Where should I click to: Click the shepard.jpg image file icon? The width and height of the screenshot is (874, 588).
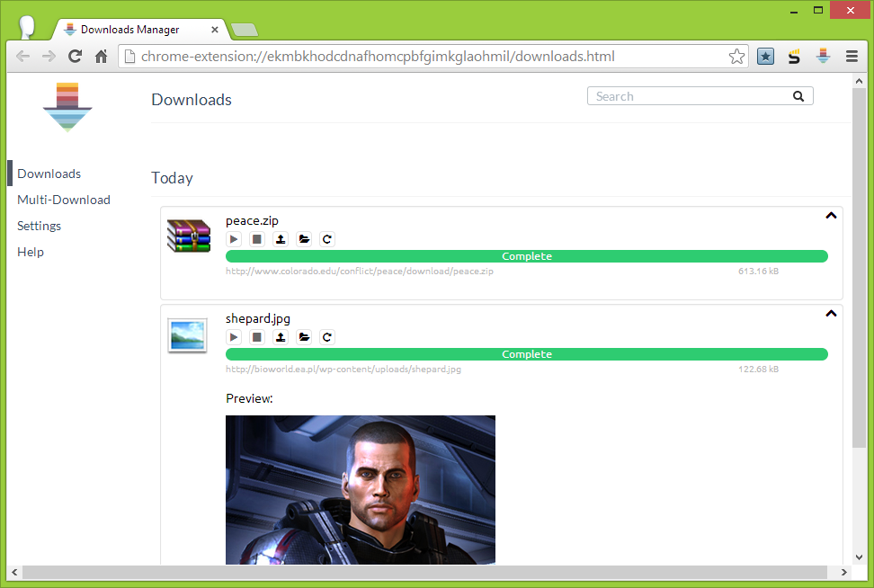187,335
